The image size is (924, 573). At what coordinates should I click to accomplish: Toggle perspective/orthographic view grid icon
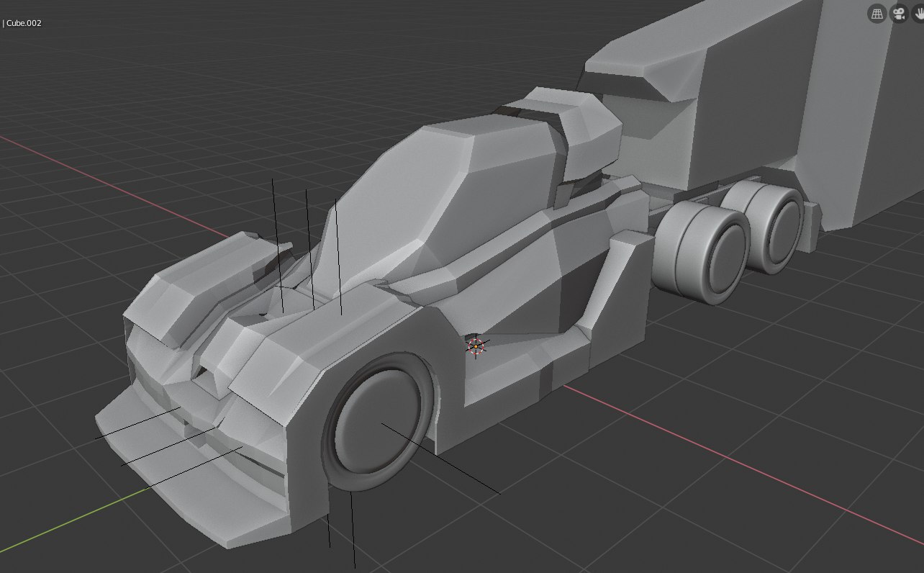(877, 14)
